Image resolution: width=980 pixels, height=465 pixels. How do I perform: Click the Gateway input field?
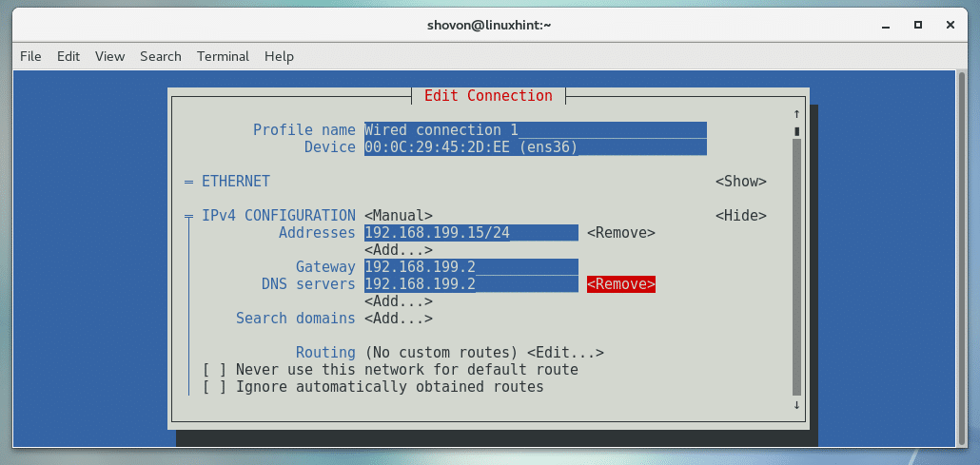471,267
